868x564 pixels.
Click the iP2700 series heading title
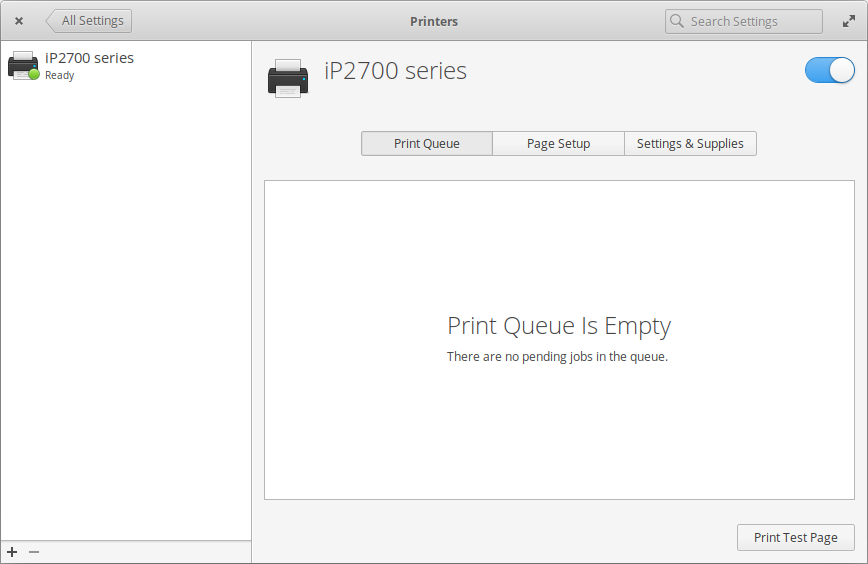point(395,71)
